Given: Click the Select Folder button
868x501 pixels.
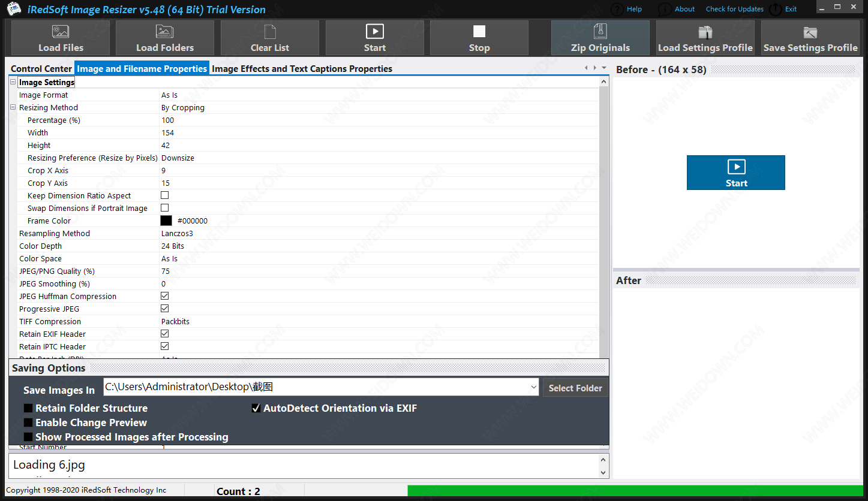Looking at the screenshot, I should 575,388.
